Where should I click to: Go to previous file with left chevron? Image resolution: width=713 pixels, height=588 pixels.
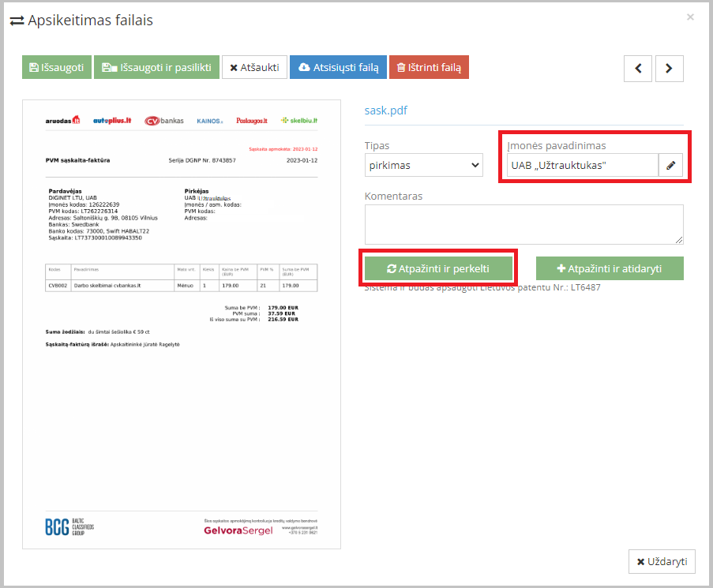coord(638,69)
